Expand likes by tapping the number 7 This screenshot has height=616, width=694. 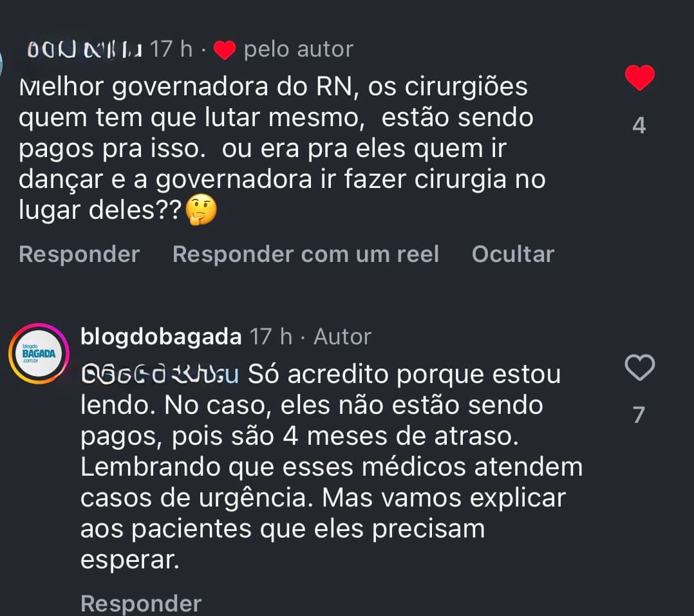point(638,415)
